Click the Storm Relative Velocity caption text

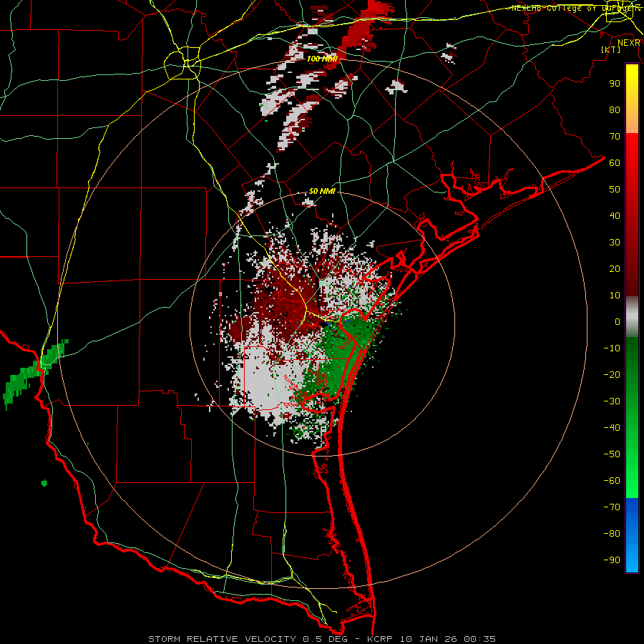click(322, 639)
